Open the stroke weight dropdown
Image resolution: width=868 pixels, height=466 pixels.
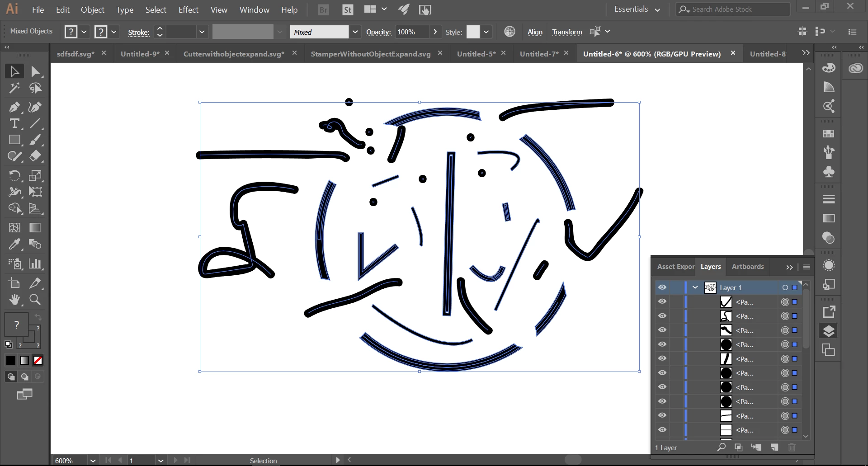pos(202,32)
